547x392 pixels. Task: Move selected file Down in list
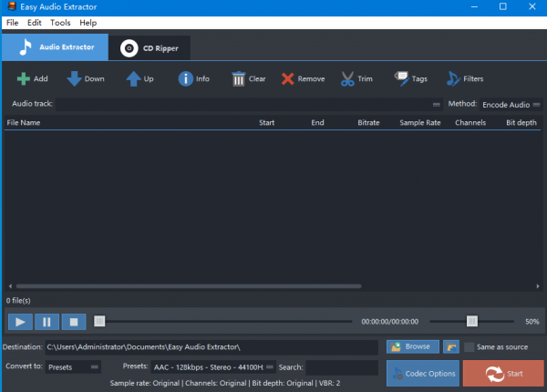click(x=86, y=78)
